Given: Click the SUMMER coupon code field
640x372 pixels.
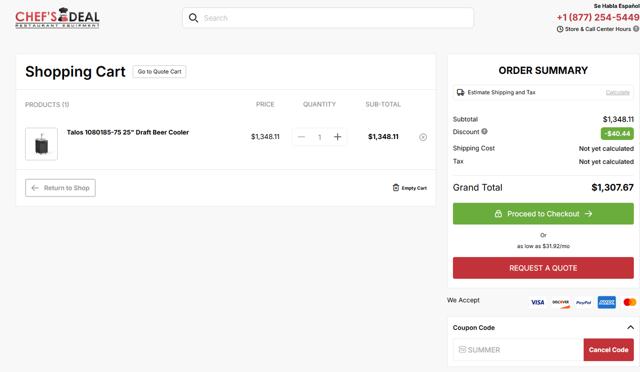Looking at the screenshot, I should (518, 350).
